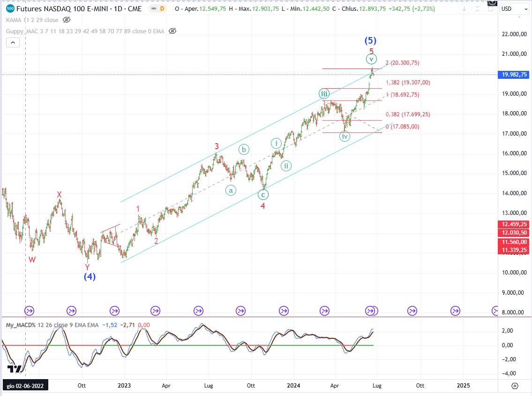
Task: Select the circled c wave label
Action: tap(263, 195)
